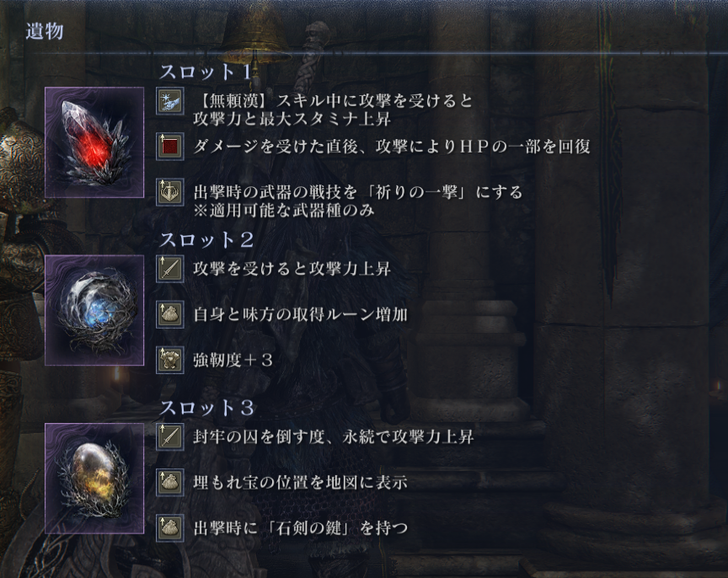
Task: Click the sword icon beside 攻撃を受けると攻撃力上昇
Action: [170, 269]
